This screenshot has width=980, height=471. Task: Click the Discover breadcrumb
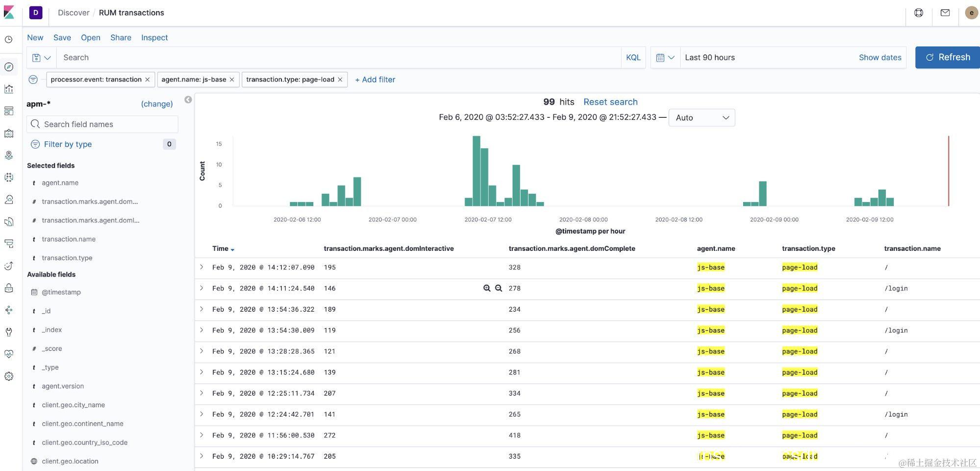(74, 13)
